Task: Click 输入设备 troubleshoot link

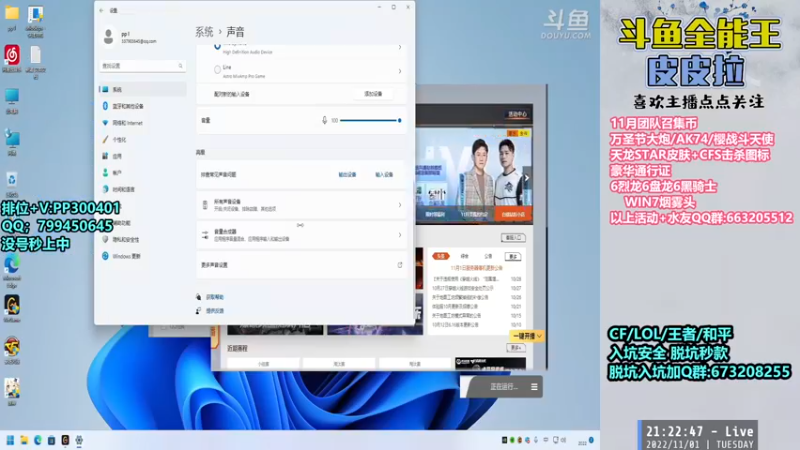Action: pos(384,174)
